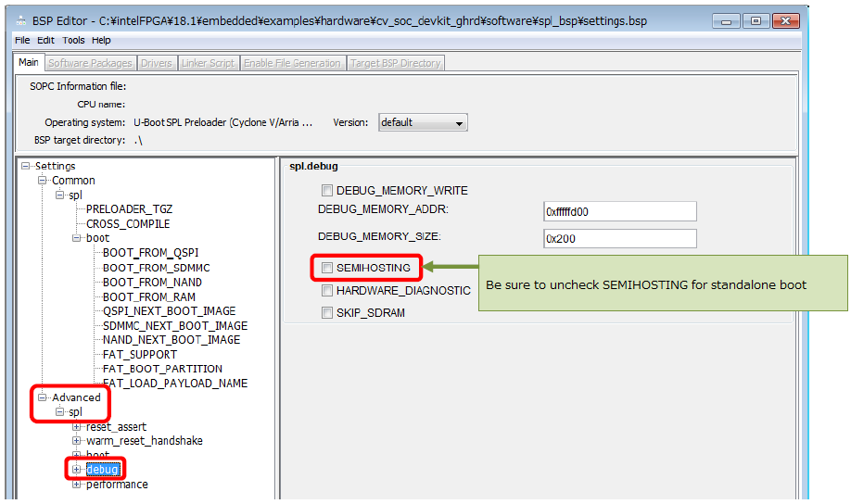
Task: Maximize the BSP Editor window
Action: click(x=756, y=21)
